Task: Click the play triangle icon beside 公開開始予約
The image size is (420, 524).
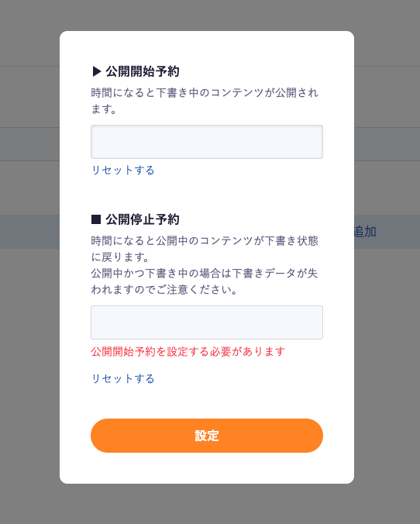Action: click(x=97, y=71)
